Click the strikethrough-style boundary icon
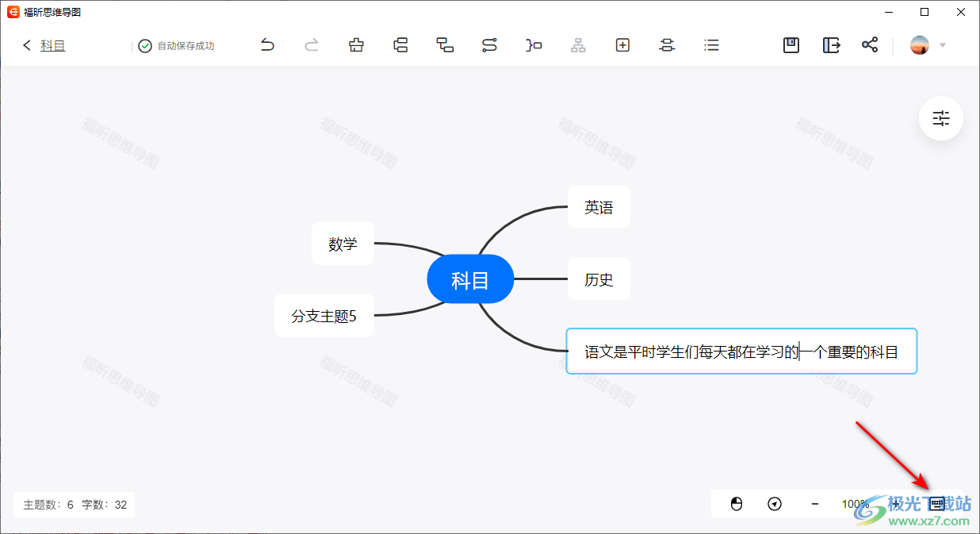This screenshot has height=534, width=980. coord(667,45)
